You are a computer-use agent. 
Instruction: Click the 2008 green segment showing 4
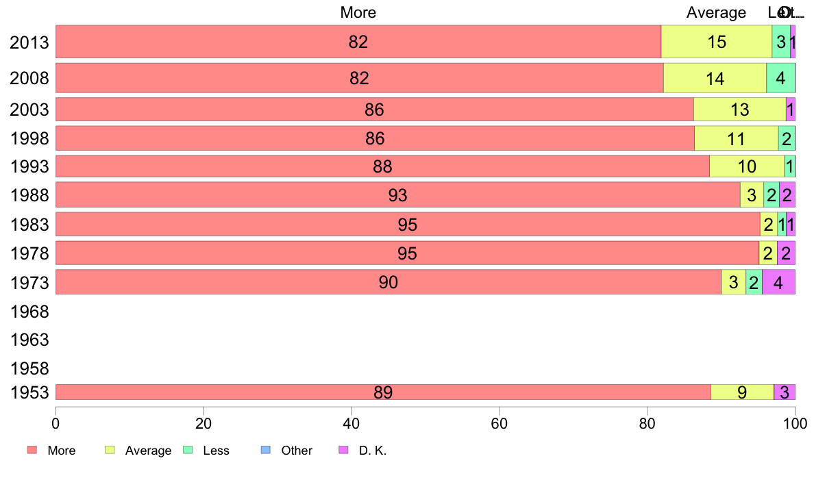780,78
